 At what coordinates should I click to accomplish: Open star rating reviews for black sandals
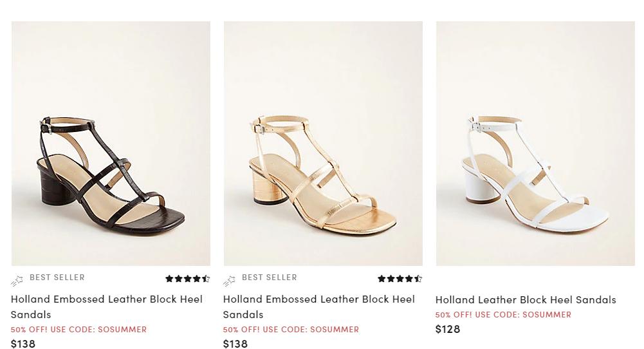(x=187, y=279)
